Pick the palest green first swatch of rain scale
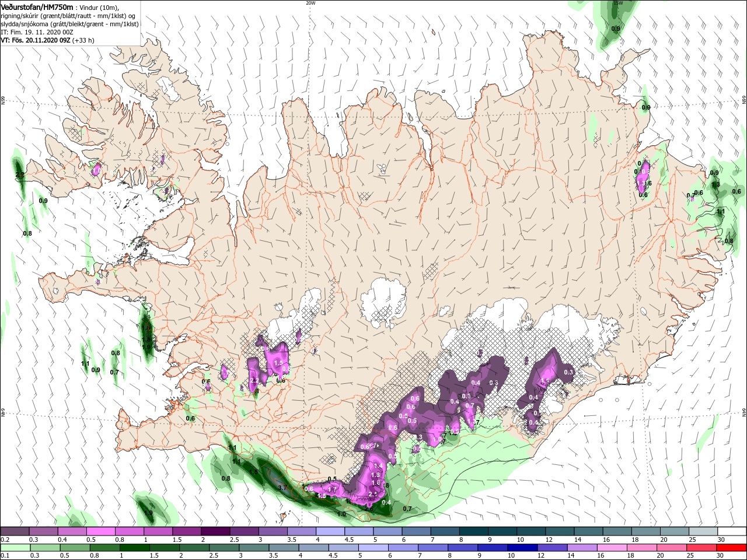 point(15,548)
